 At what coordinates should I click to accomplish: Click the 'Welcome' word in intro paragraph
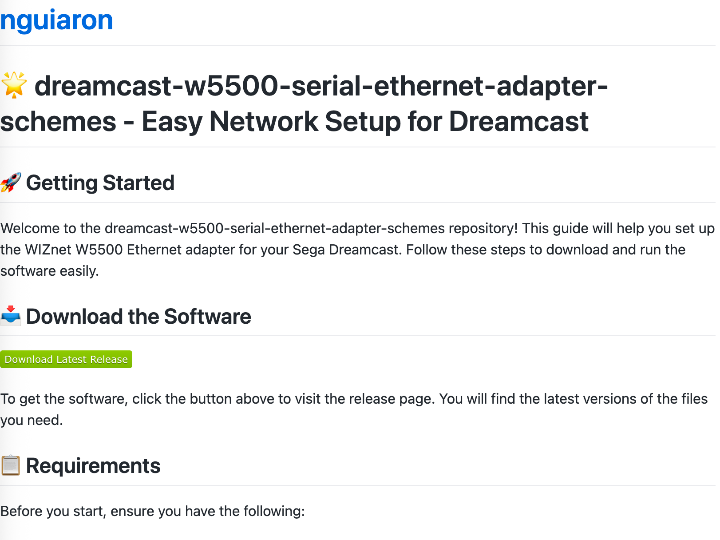click(x=32, y=228)
